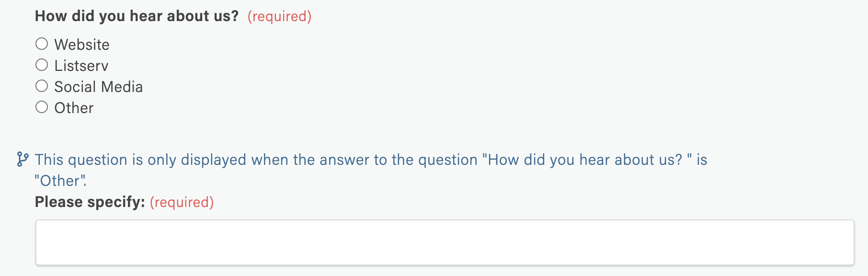Click the Other option label text
The image size is (868, 276).
coord(74,108)
